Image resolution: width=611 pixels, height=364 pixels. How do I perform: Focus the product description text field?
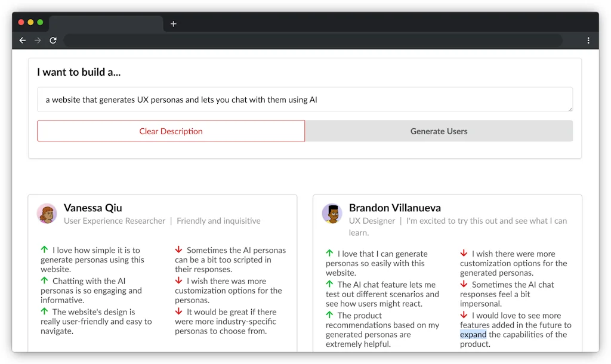click(x=304, y=100)
